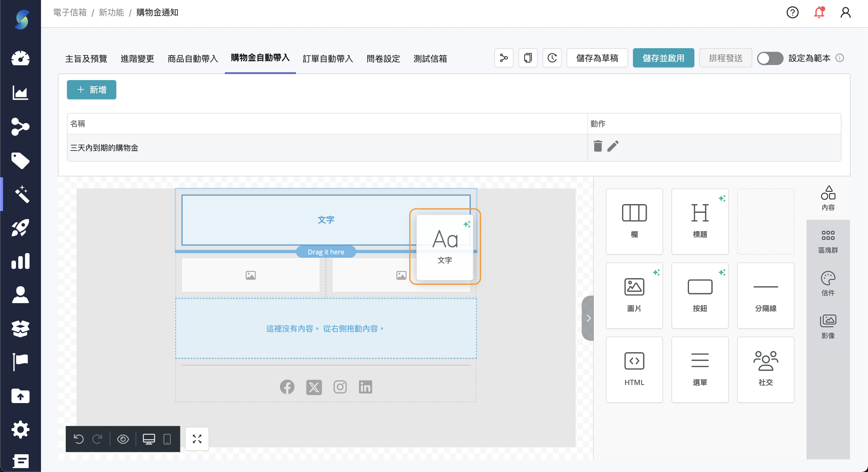This screenshot has width=868, height=472.
Task: Click the ＋ 新增 button
Action: tap(91, 89)
